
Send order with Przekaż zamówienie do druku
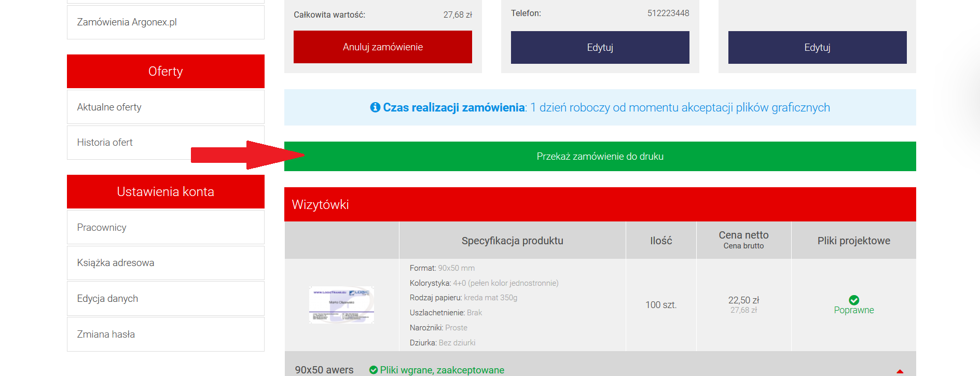click(600, 156)
